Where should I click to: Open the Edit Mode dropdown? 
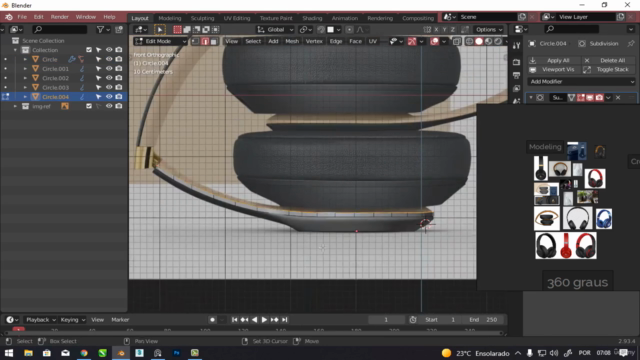click(160, 41)
